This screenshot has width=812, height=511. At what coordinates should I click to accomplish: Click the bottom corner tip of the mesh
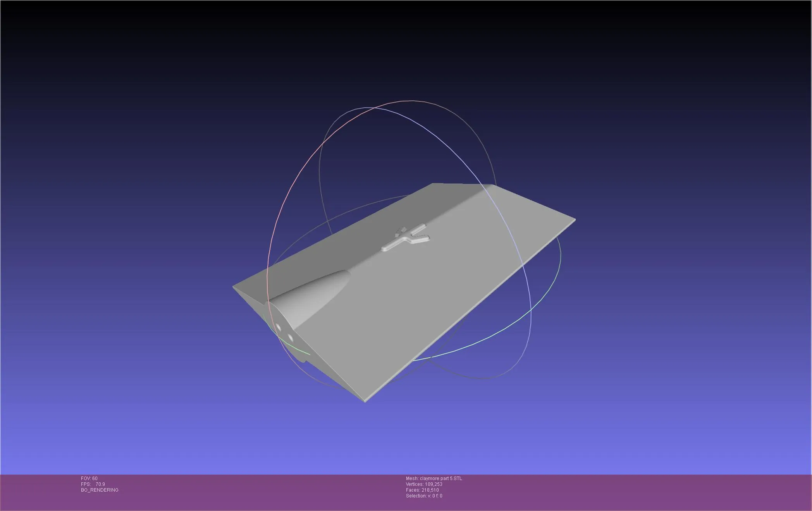[x=365, y=401]
